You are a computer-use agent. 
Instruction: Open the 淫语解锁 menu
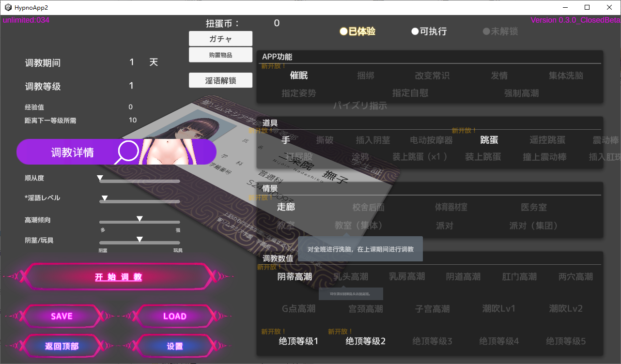(220, 80)
